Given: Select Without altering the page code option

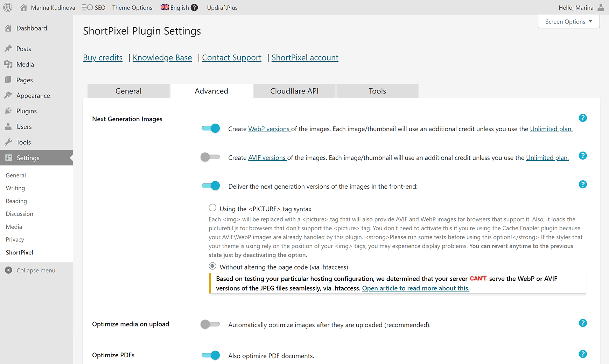Looking at the screenshot, I should coord(212,266).
